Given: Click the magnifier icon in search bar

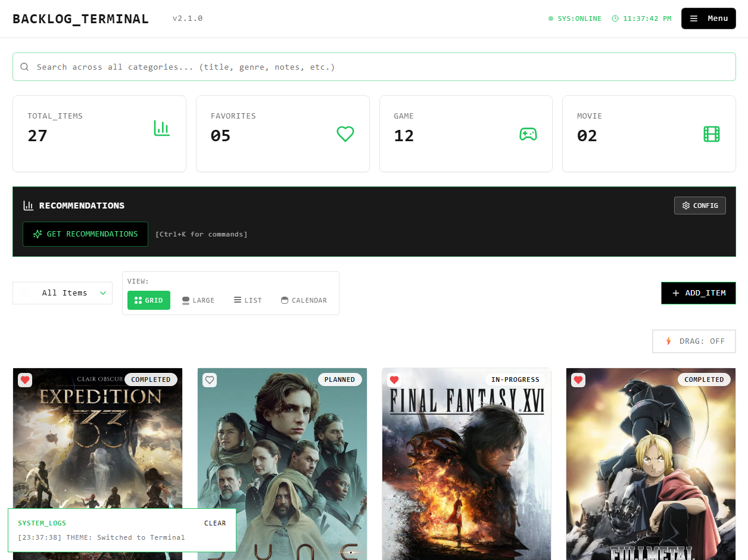Looking at the screenshot, I should point(24,67).
